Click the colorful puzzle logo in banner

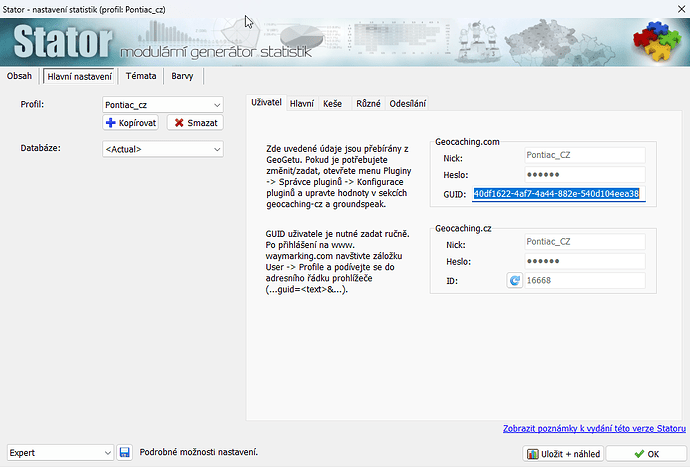click(x=657, y=41)
